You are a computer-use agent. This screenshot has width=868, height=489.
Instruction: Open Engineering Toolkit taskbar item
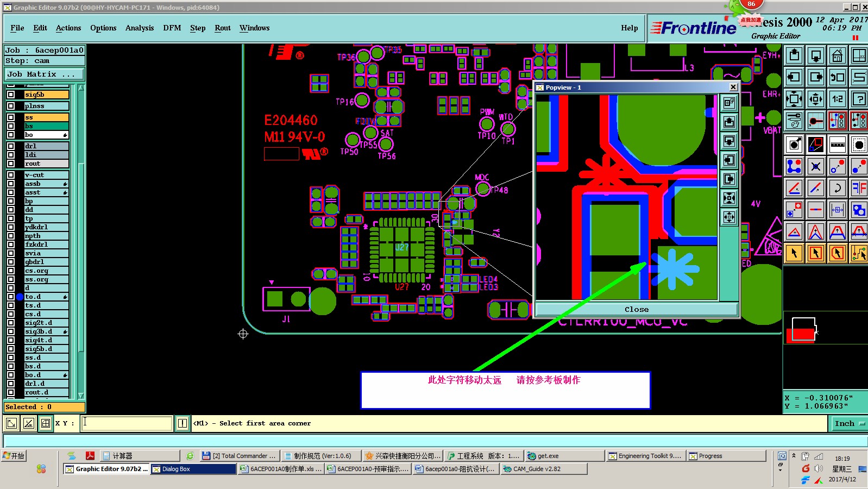[645, 456]
